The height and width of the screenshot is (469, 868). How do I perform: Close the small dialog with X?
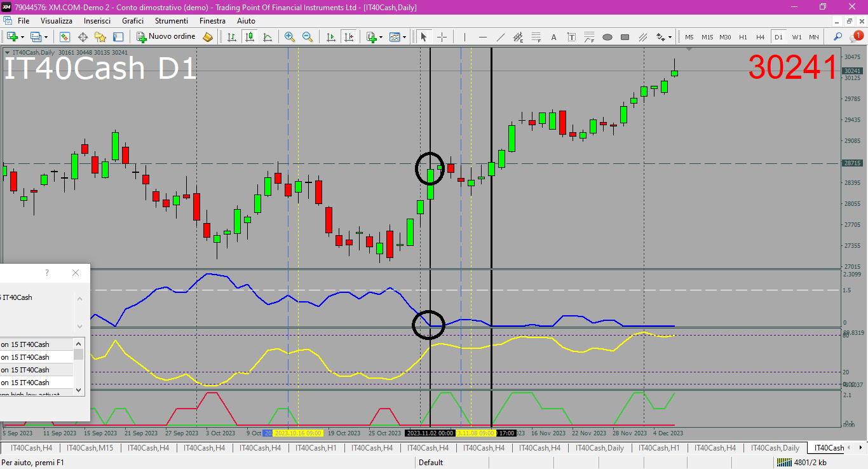click(76, 273)
